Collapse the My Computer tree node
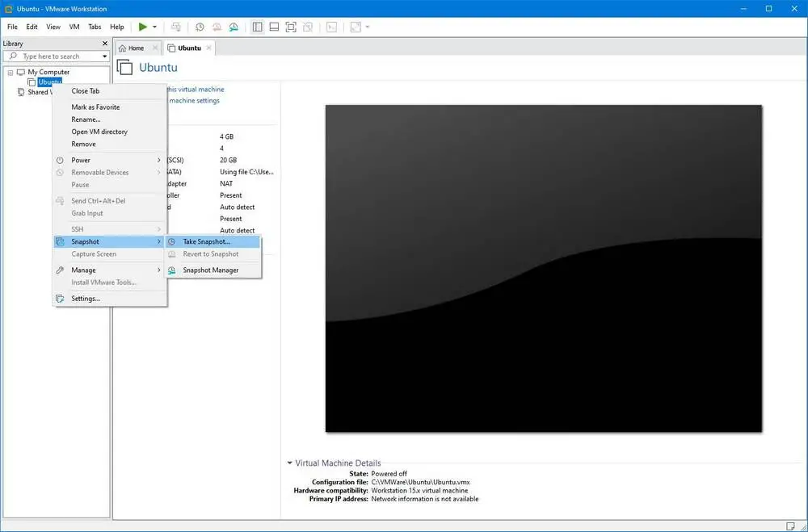This screenshot has width=808, height=532. coord(11,73)
